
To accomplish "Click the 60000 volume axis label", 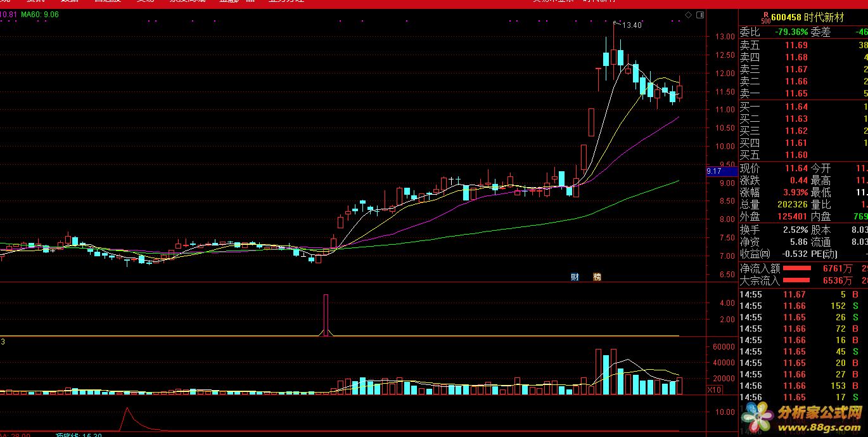I will point(724,348).
